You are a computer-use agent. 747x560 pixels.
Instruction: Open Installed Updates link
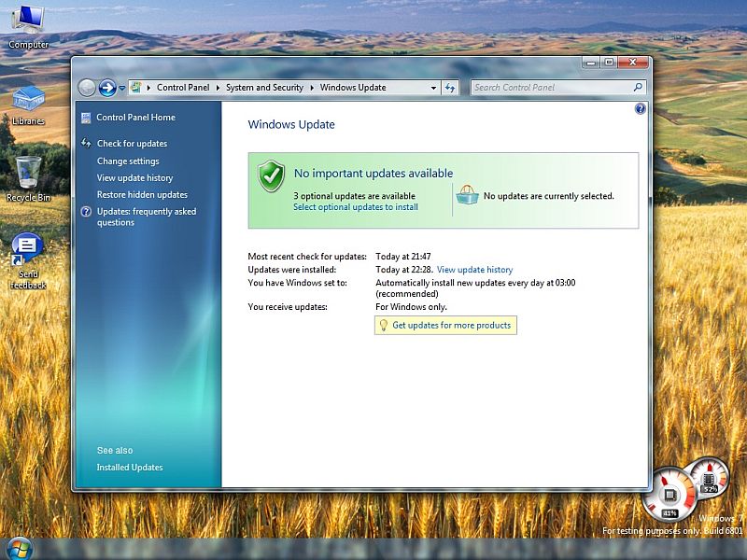[x=130, y=468]
